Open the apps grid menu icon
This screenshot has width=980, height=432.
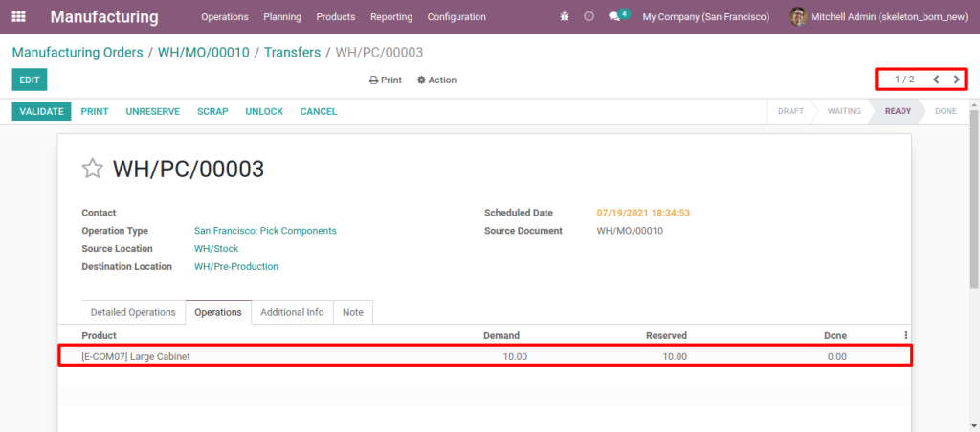(18, 17)
